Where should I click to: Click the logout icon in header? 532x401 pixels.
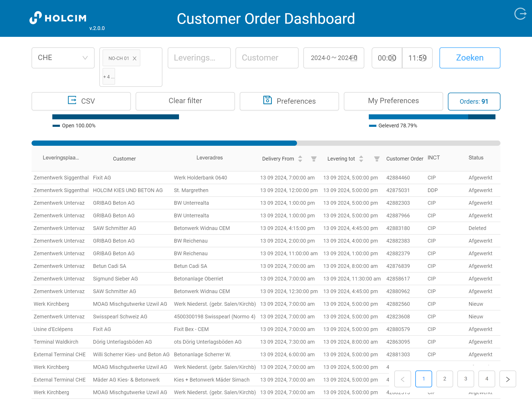point(520,14)
